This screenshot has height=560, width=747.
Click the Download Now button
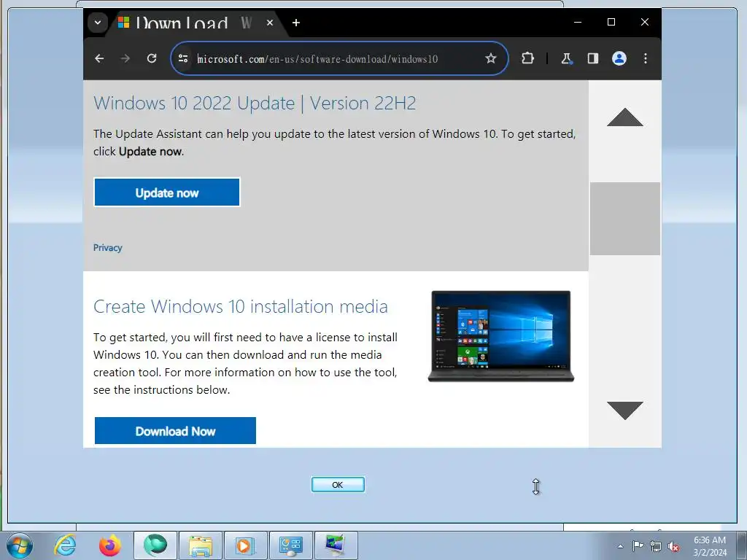tap(175, 431)
